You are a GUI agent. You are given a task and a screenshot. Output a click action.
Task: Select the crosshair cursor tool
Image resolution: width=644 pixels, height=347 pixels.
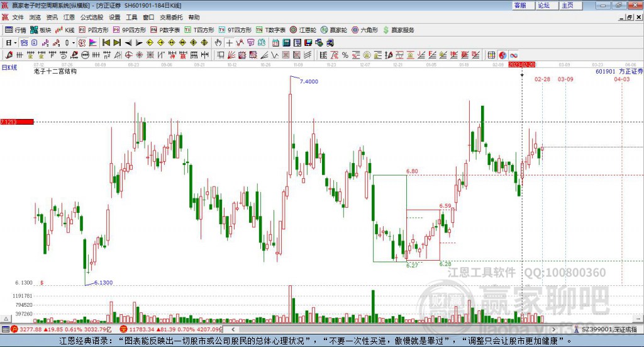(229, 43)
